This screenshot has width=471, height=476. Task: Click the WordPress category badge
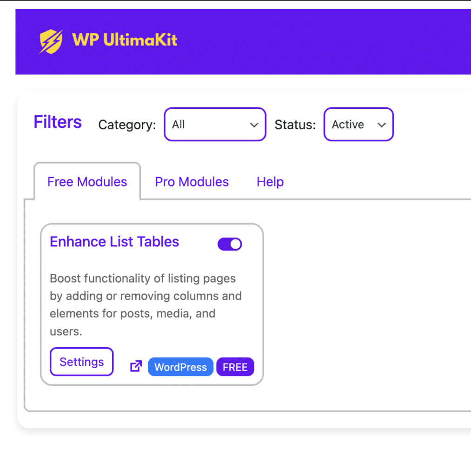(x=180, y=367)
